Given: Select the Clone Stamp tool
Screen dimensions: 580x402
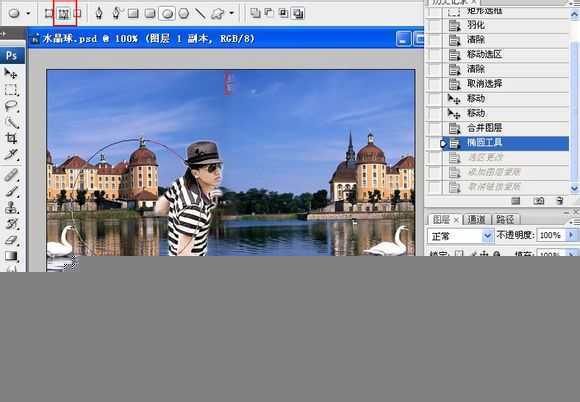Looking at the screenshot, I should (11, 207).
